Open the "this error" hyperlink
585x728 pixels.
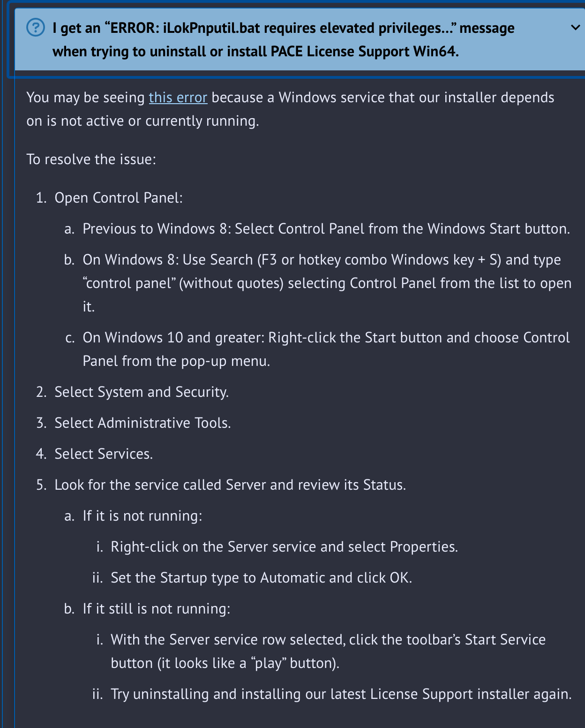178,98
